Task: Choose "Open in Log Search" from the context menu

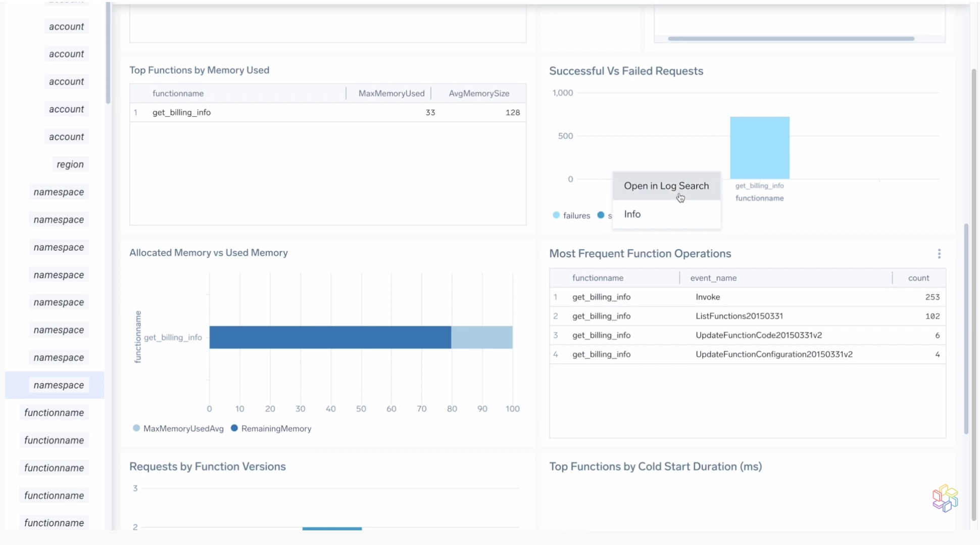Action: pyautogui.click(x=666, y=186)
